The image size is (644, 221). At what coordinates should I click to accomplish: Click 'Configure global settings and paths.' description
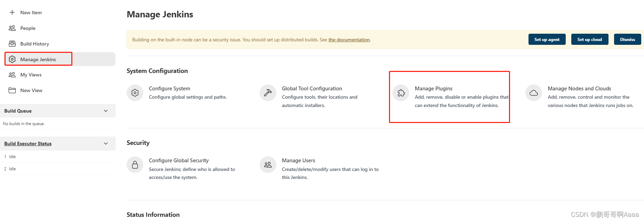pyautogui.click(x=188, y=97)
